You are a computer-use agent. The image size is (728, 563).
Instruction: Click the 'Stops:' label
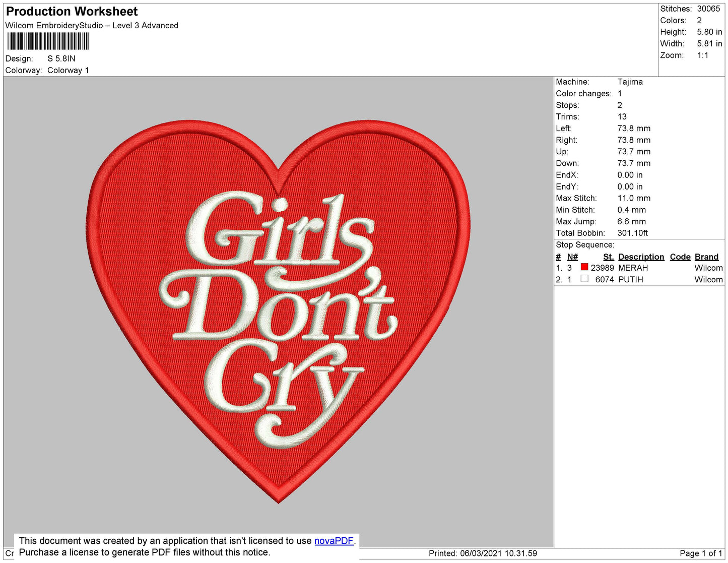tap(567, 105)
